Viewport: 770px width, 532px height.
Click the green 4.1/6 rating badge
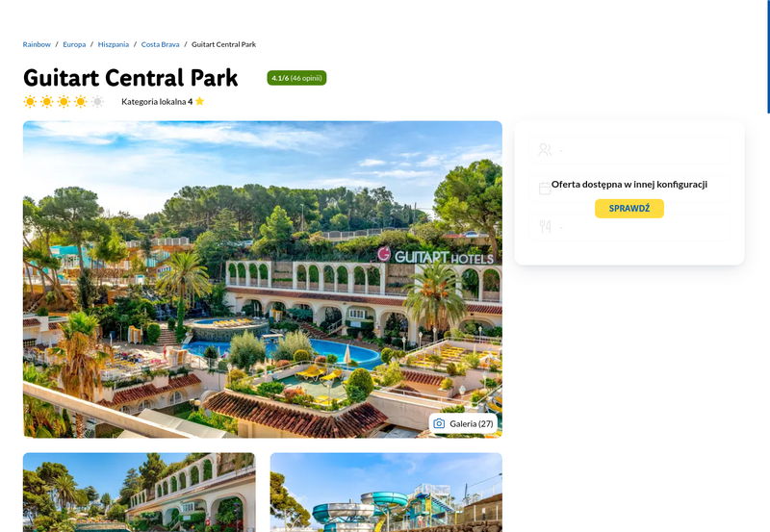tap(296, 78)
